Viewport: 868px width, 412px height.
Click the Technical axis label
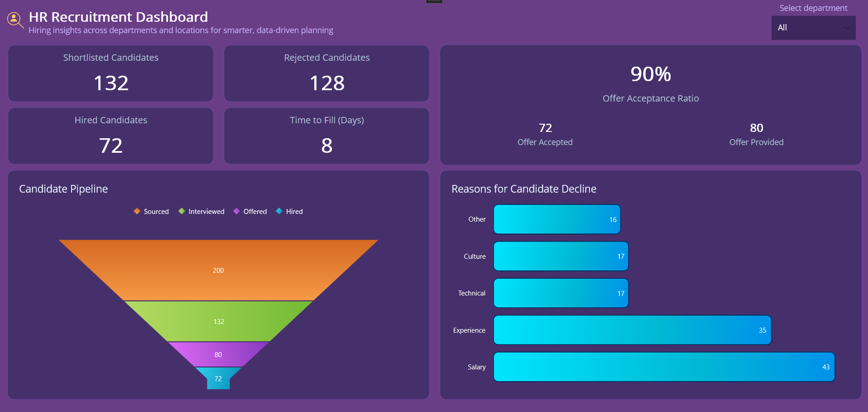(x=471, y=293)
